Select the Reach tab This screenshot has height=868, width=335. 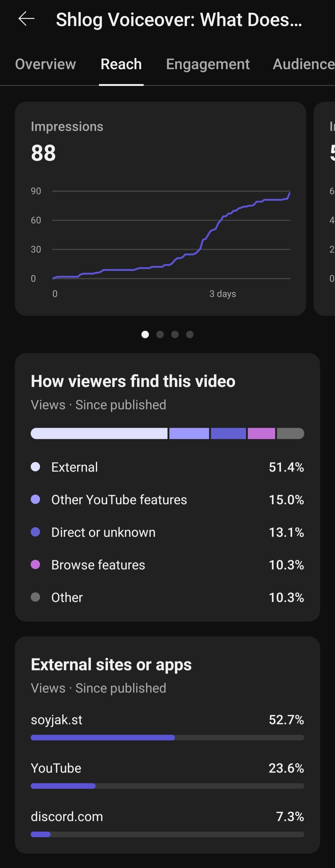121,64
